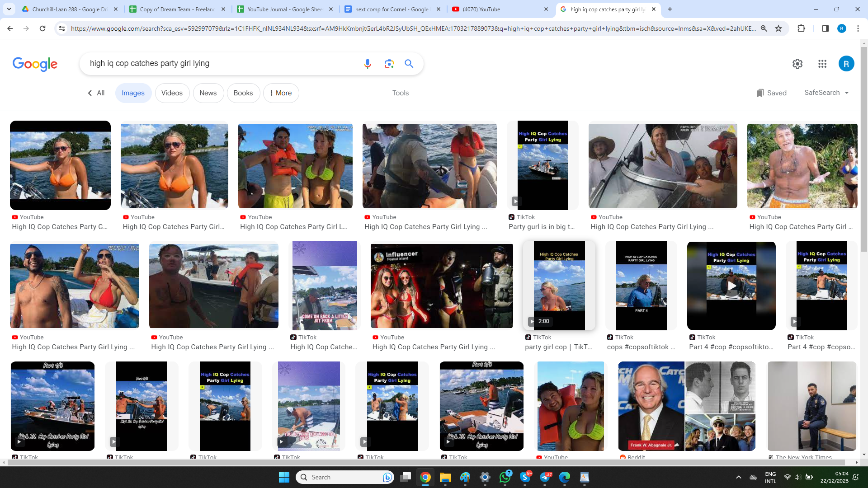
Task: Switch to the Videos results tab
Action: tap(172, 93)
